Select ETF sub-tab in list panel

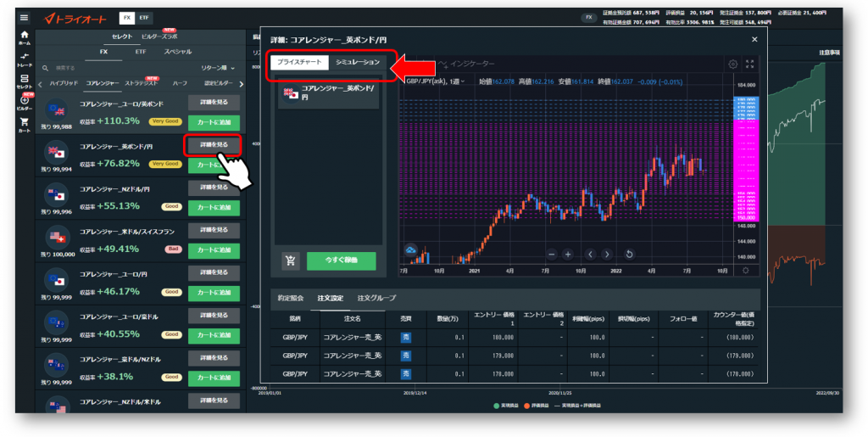pyautogui.click(x=141, y=52)
